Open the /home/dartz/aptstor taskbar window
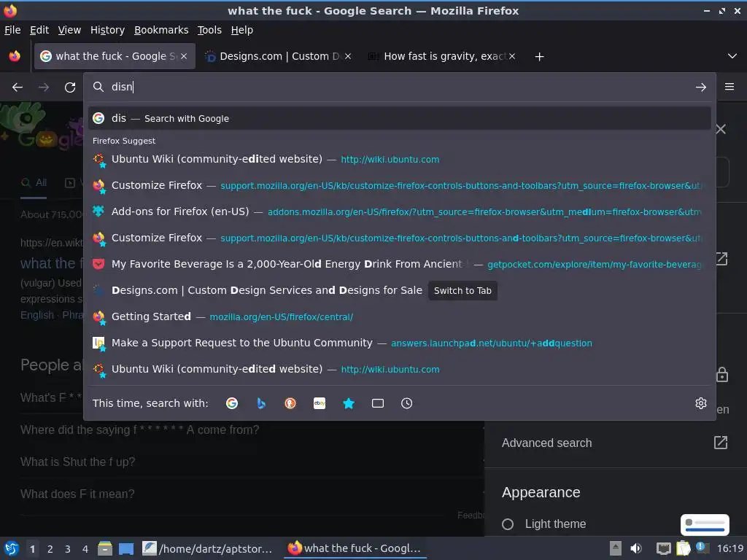 [x=208, y=548]
